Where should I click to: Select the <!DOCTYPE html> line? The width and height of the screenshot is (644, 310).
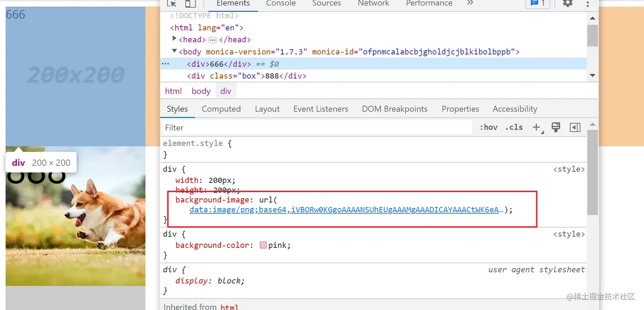click(204, 16)
